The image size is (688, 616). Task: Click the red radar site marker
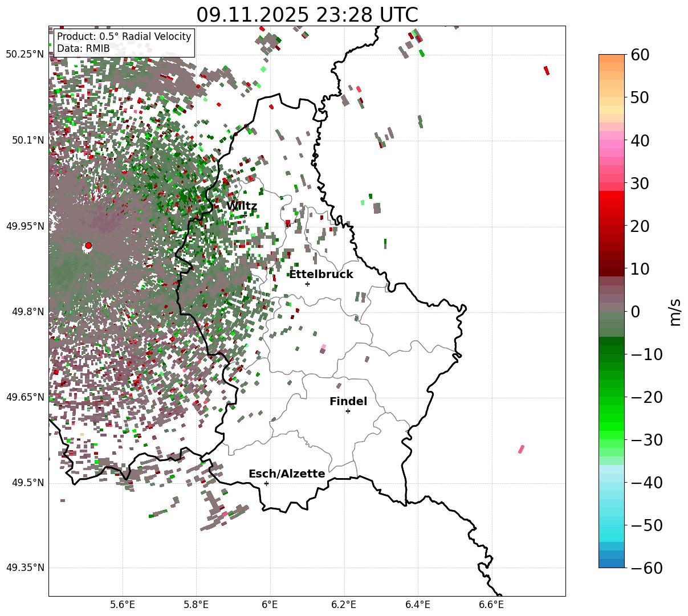pos(88,246)
